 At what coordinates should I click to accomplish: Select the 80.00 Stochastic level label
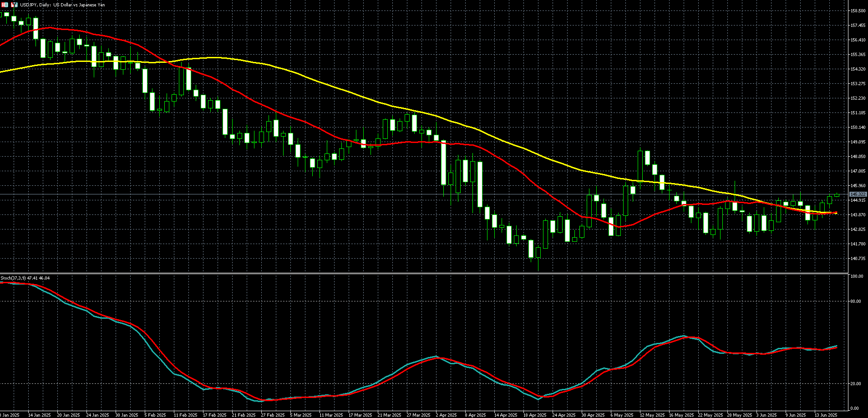pos(856,301)
